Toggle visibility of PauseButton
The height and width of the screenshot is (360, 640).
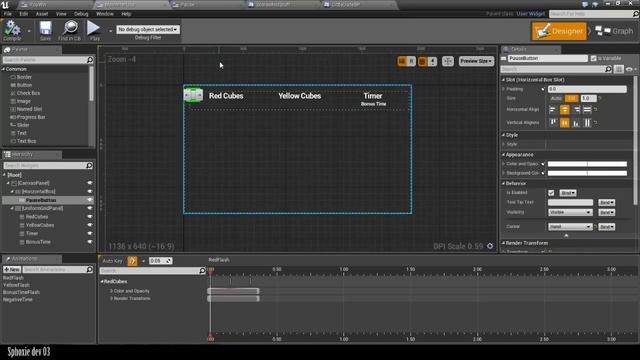(89, 200)
